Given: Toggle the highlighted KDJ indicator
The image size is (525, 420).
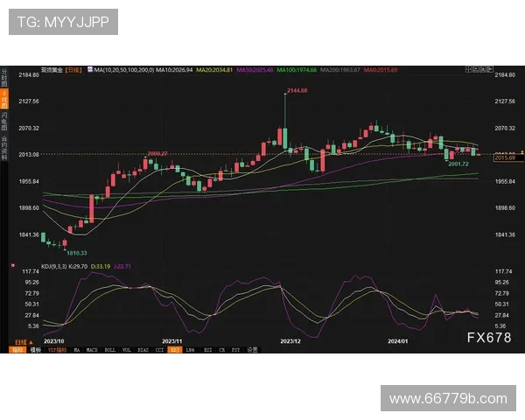Looking at the screenshot, I should pos(175,348).
